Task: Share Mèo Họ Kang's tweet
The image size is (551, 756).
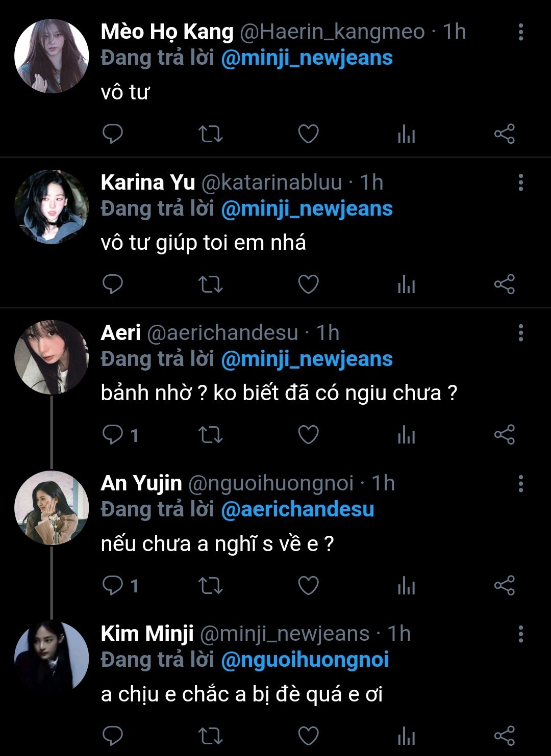Action: point(504,134)
